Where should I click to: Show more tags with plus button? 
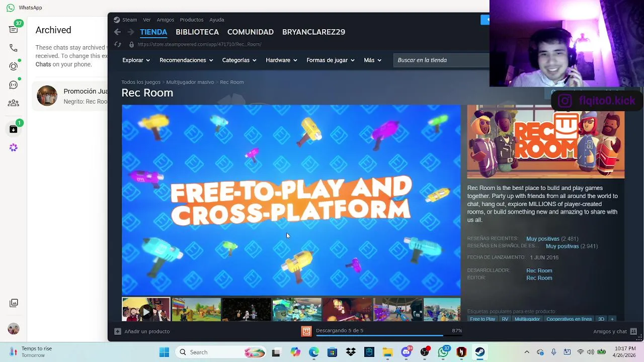pyautogui.click(x=612, y=319)
